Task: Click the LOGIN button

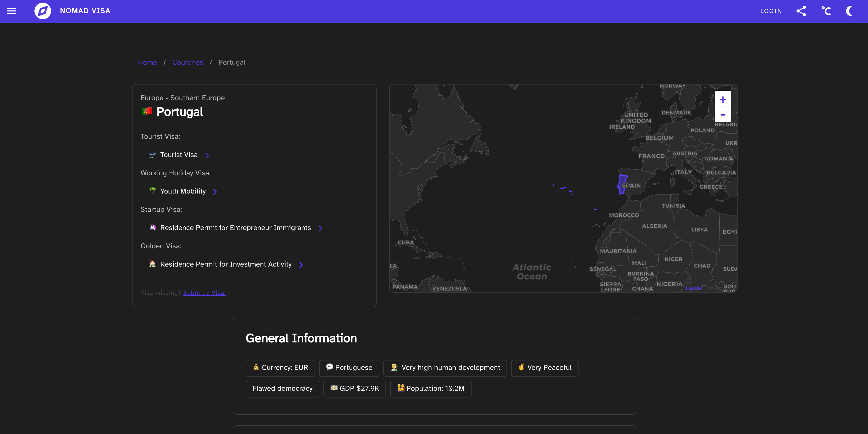Action: tap(771, 11)
